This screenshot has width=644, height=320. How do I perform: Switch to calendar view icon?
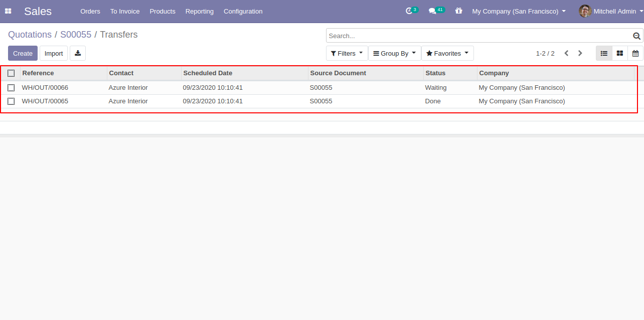[x=635, y=53]
